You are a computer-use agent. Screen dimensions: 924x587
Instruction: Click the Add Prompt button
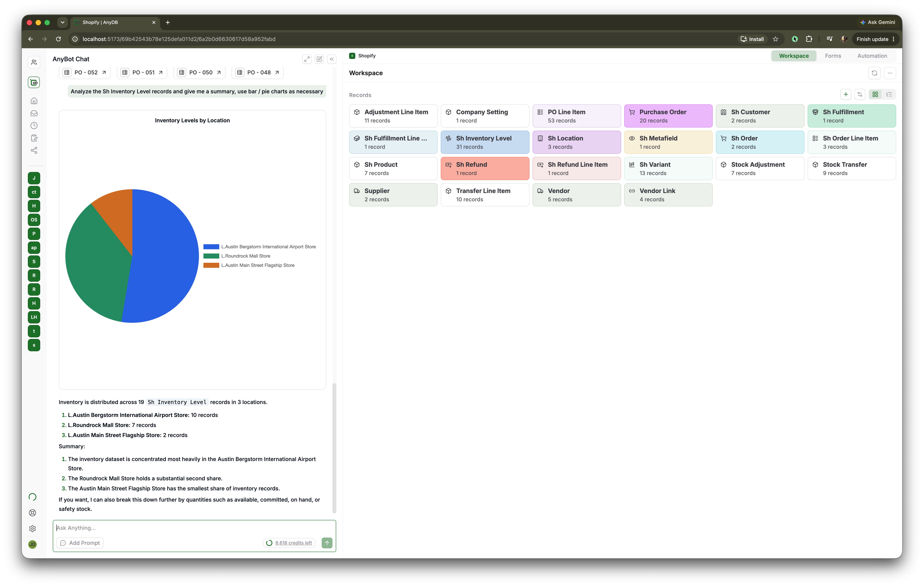click(x=80, y=543)
